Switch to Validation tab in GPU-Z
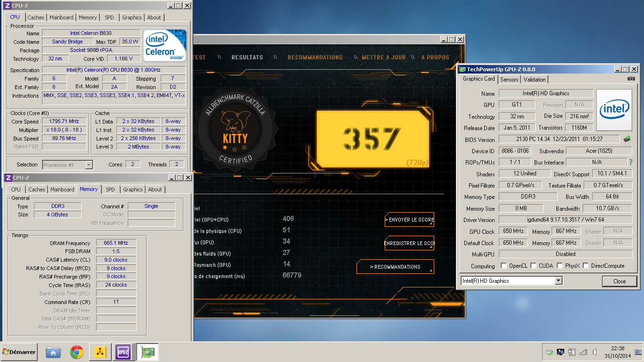Image resolution: width=644 pixels, height=362 pixels. pos(535,80)
